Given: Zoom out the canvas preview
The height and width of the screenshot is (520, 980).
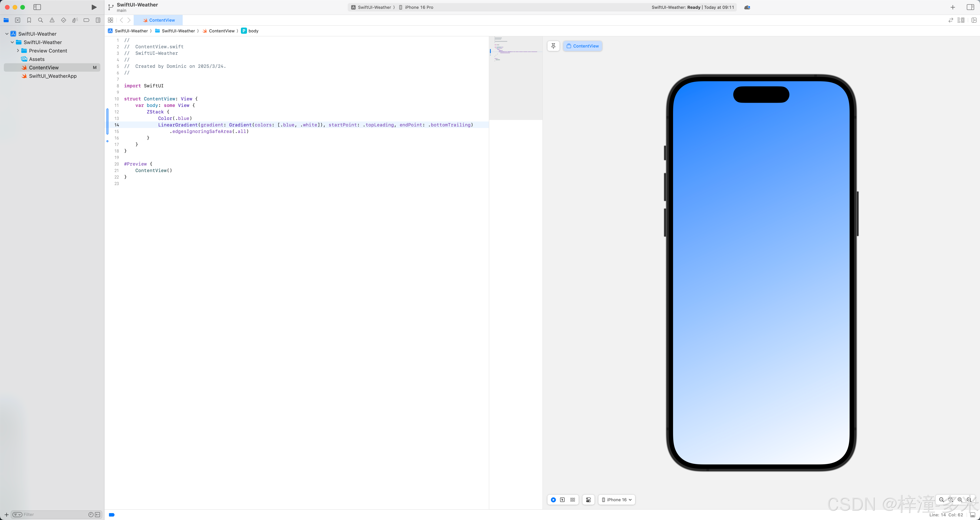Looking at the screenshot, I should (942, 500).
